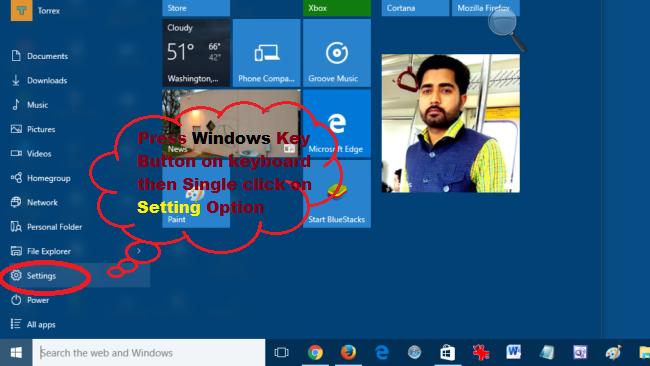Open the Paint tile

196,194
